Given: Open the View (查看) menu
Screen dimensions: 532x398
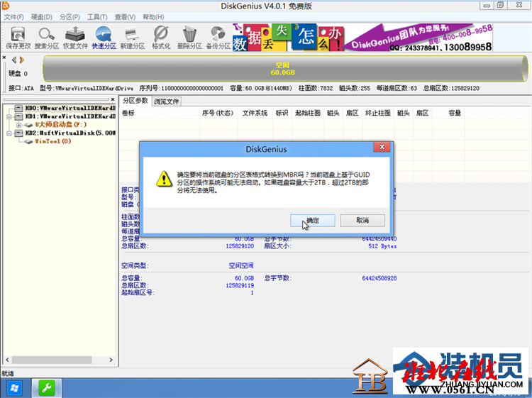Looking at the screenshot, I should point(125,17).
